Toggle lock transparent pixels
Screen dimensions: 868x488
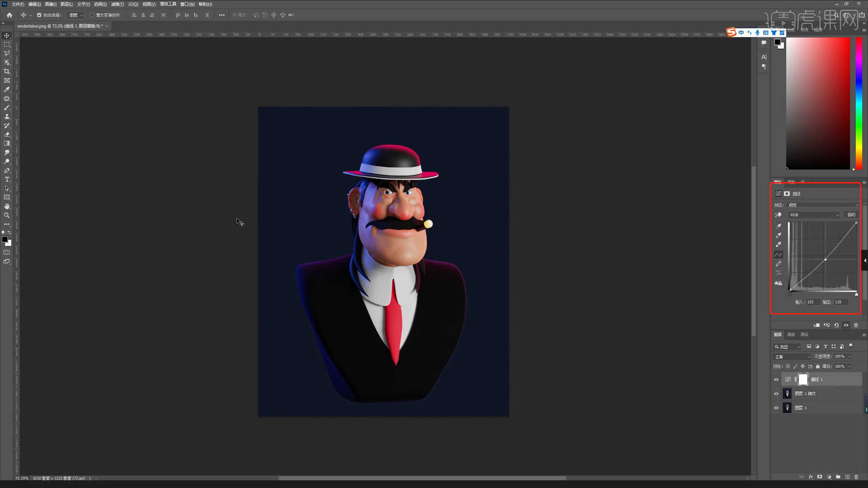788,366
